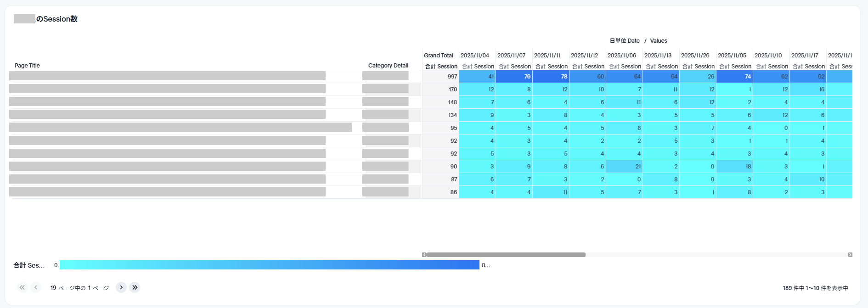Sort by Category Detail column header

tap(388, 66)
